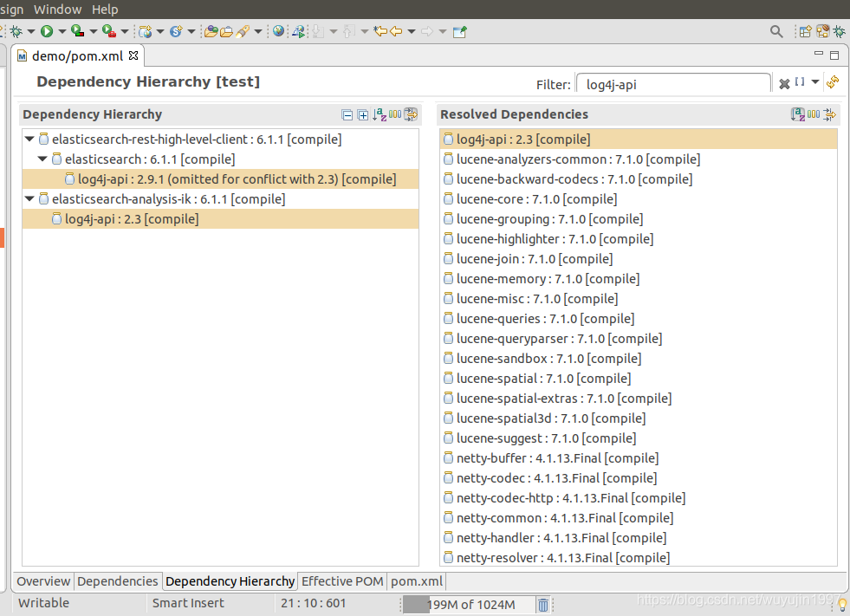850x616 pixels.
Task: Open the Window menu
Action: click(x=57, y=10)
